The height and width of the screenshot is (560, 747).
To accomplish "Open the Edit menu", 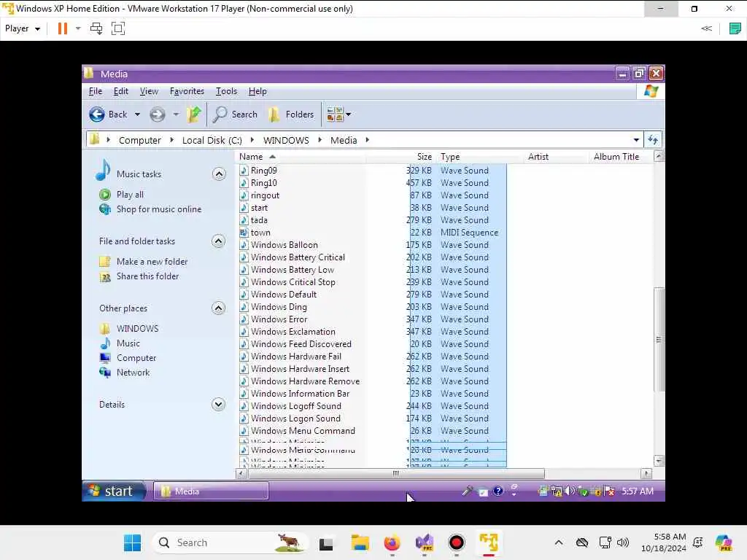I will [x=120, y=91].
